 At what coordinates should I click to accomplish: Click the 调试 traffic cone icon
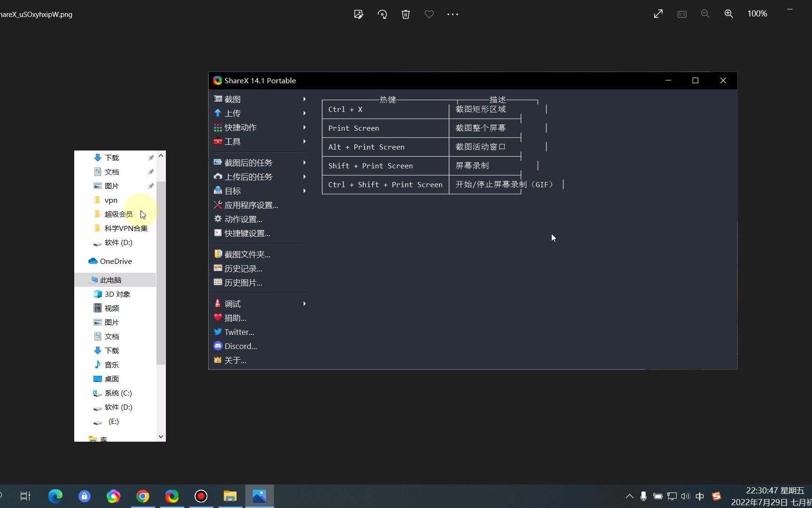(218, 303)
